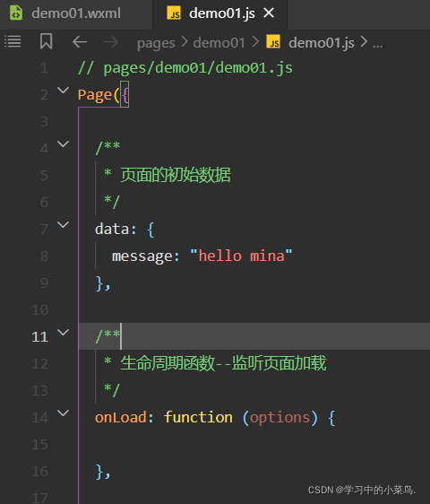Go back with the left arrow

(x=80, y=42)
